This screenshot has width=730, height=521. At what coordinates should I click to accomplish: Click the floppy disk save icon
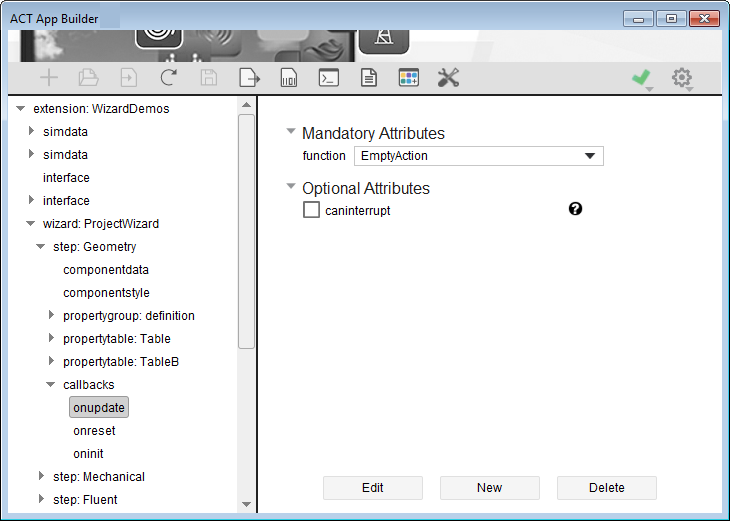pos(209,78)
